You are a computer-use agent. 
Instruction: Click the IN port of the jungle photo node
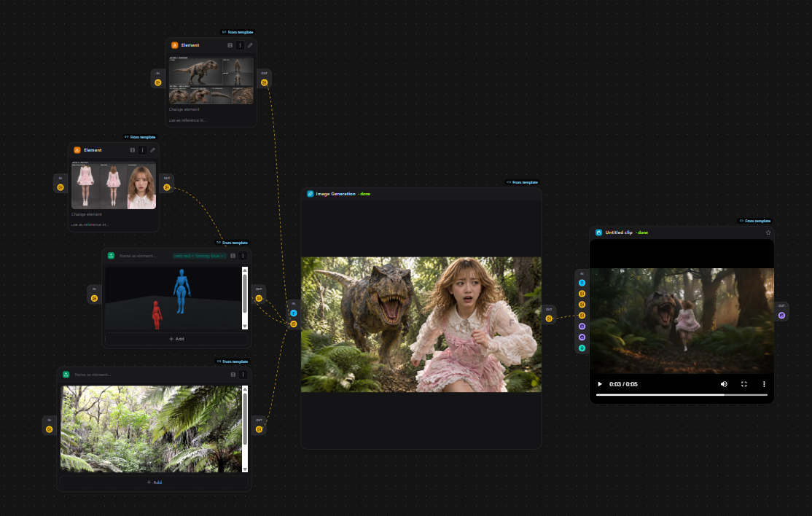[x=49, y=429]
